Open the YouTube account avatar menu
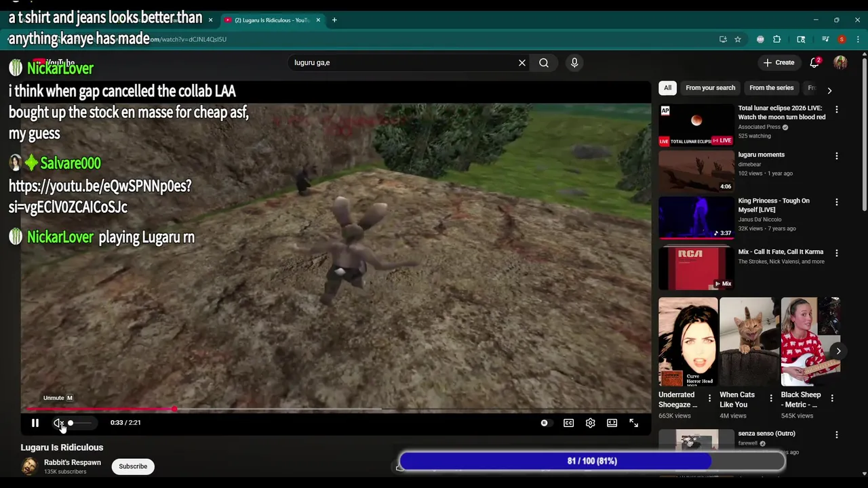 (840, 62)
